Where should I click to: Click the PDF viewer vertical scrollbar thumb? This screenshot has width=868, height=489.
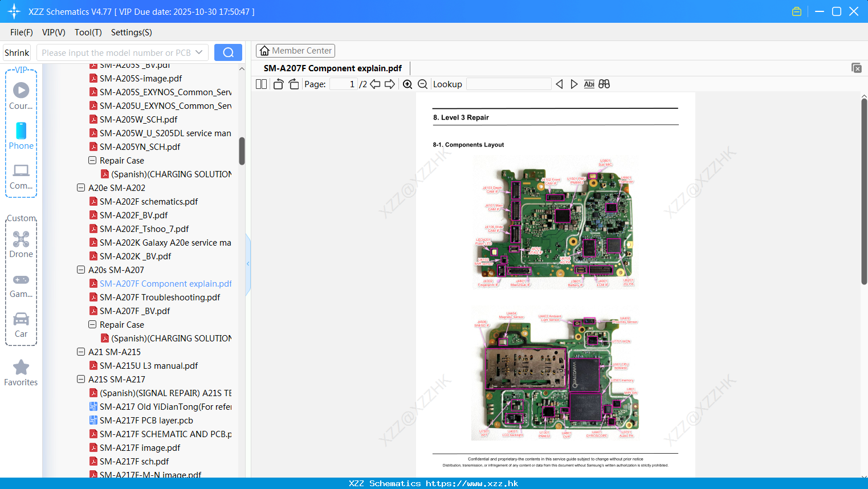tap(864, 191)
